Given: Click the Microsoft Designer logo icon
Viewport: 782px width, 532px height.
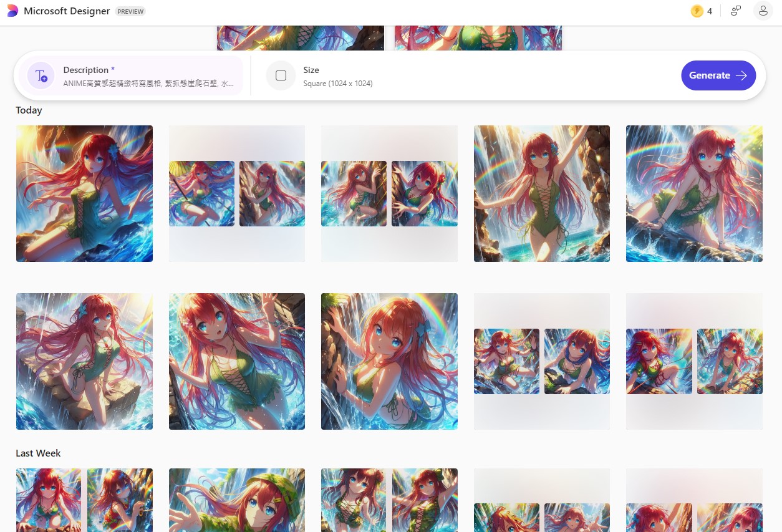Looking at the screenshot, I should [12, 11].
